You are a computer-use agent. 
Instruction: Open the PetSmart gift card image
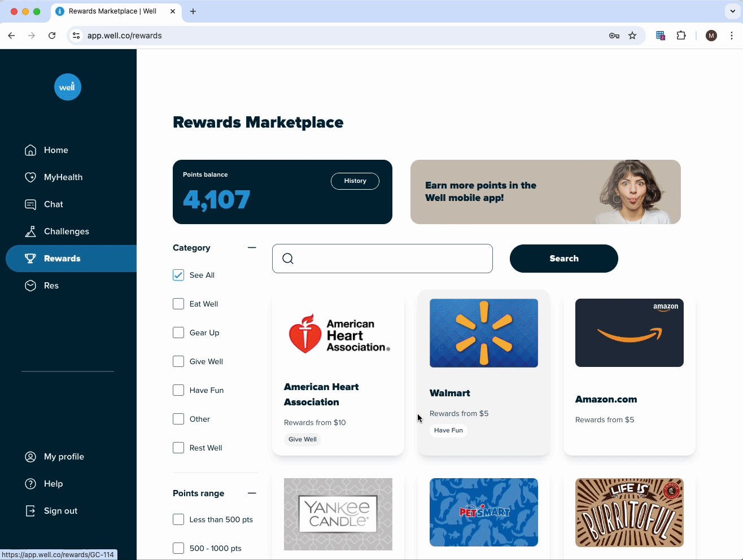click(484, 513)
